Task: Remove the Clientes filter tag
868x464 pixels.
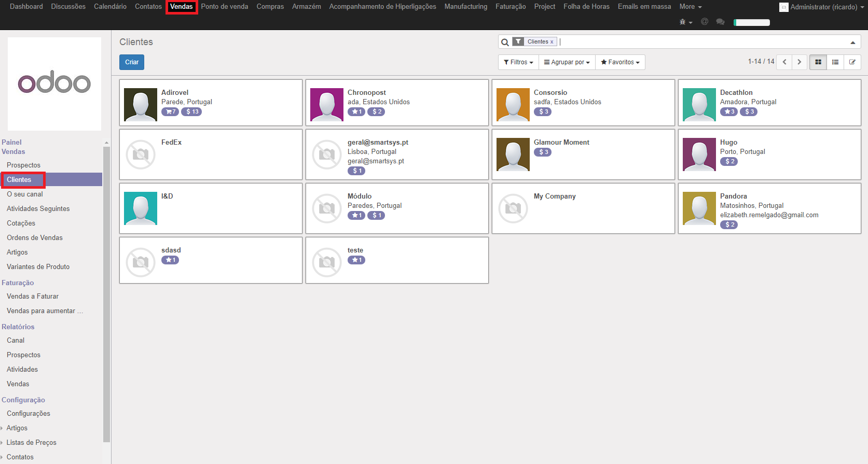Action: (x=552, y=42)
